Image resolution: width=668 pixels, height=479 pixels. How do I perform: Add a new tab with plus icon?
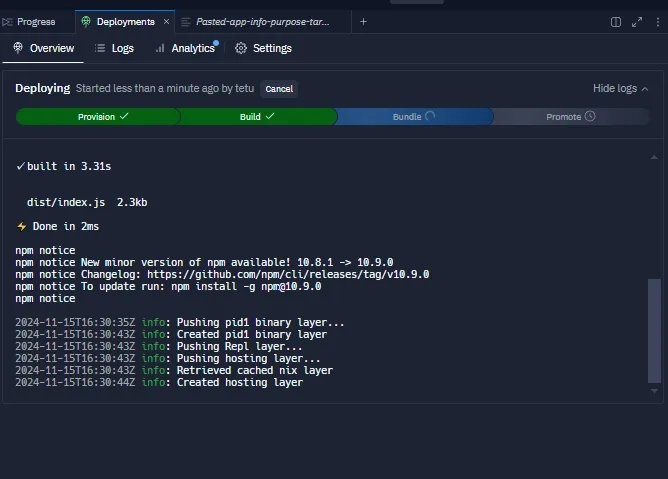(x=363, y=22)
